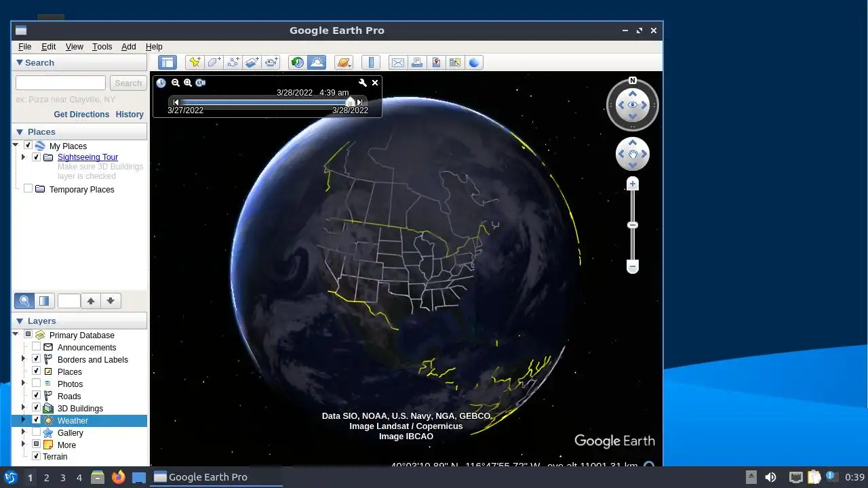Click the email envelope toolbar icon
868x488 pixels.
click(x=397, y=62)
